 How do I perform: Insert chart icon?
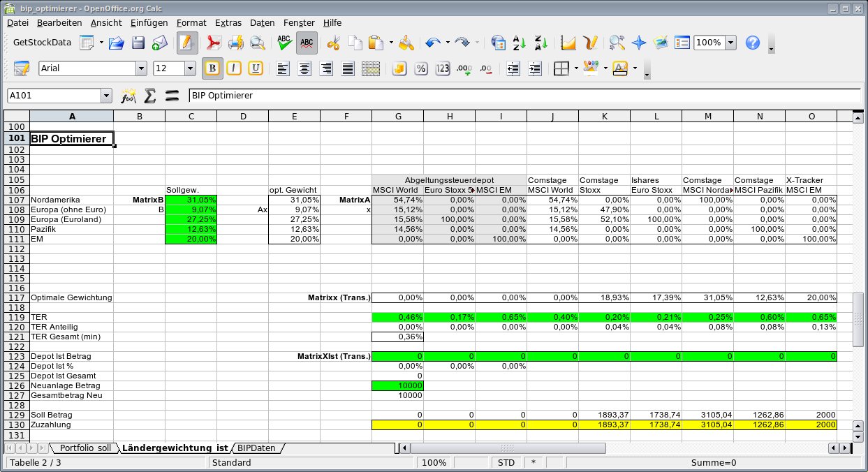tap(568, 43)
